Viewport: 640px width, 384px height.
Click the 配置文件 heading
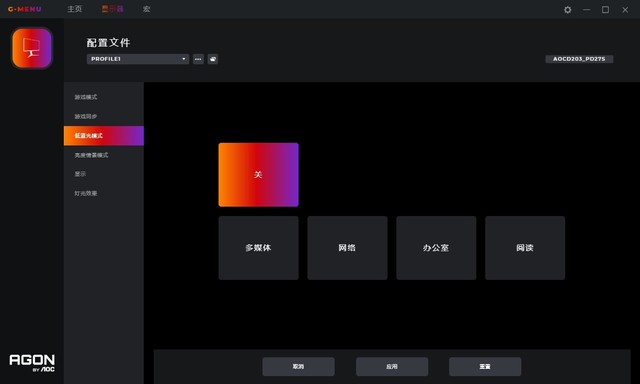[x=109, y=42]
